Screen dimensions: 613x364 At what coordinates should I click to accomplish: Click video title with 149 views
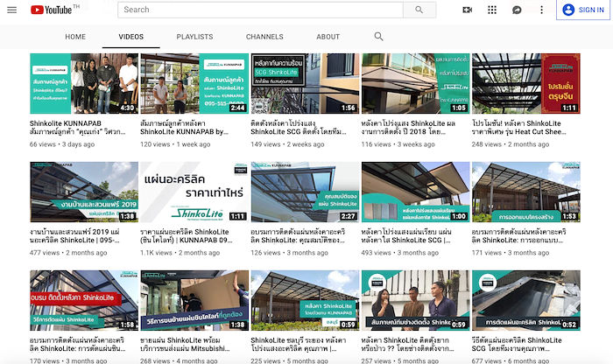[299, 128]
